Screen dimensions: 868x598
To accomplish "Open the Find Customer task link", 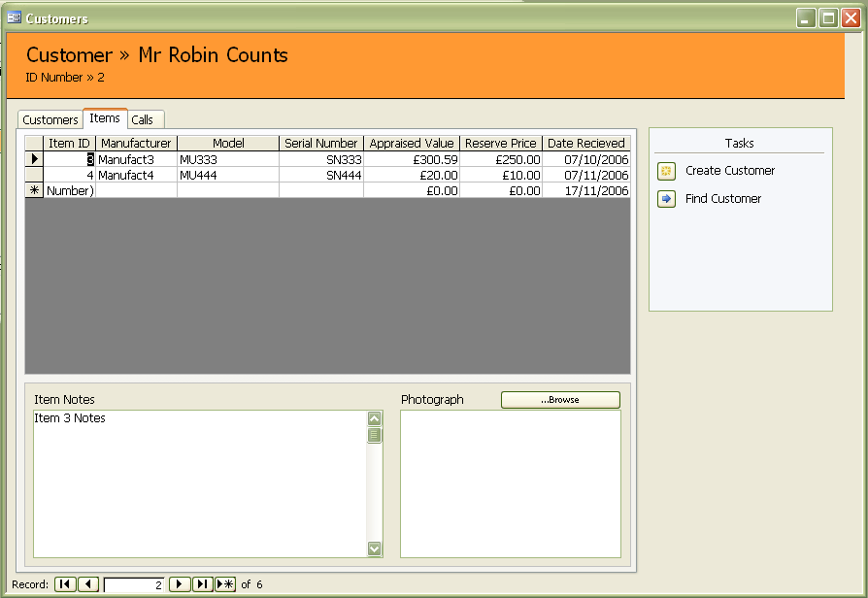I will 722,199.
